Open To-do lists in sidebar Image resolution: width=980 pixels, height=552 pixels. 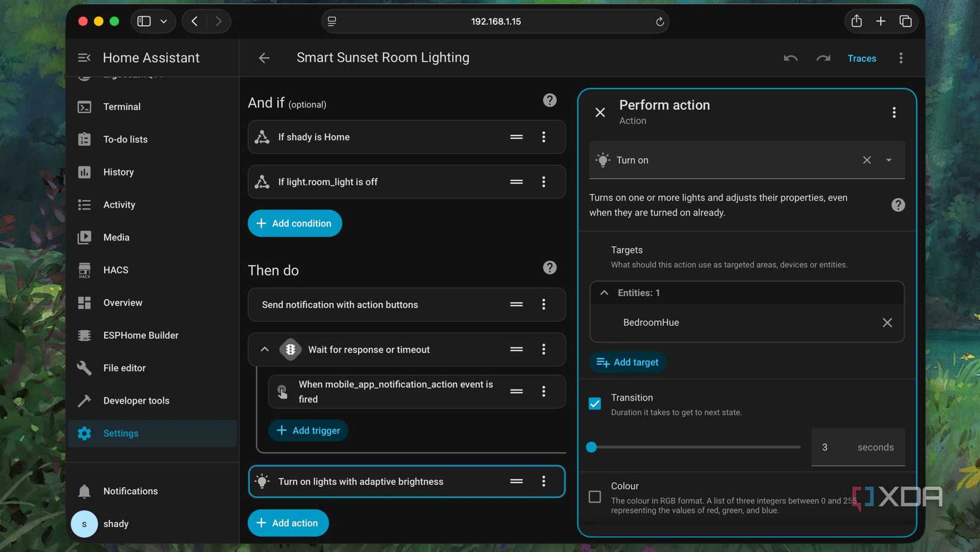point(153,139)
